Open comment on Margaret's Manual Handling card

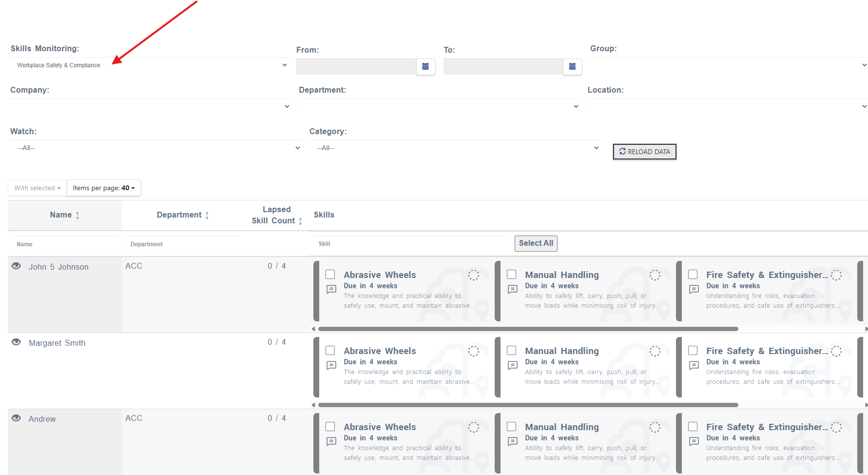point(513,366)
